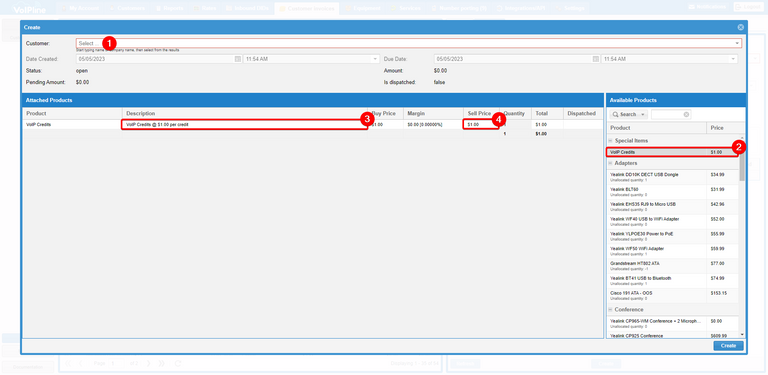The image size is (768, 375).
Task: Select Cisco 191 ATA - OOS product
Action: (x=673, y=296)
